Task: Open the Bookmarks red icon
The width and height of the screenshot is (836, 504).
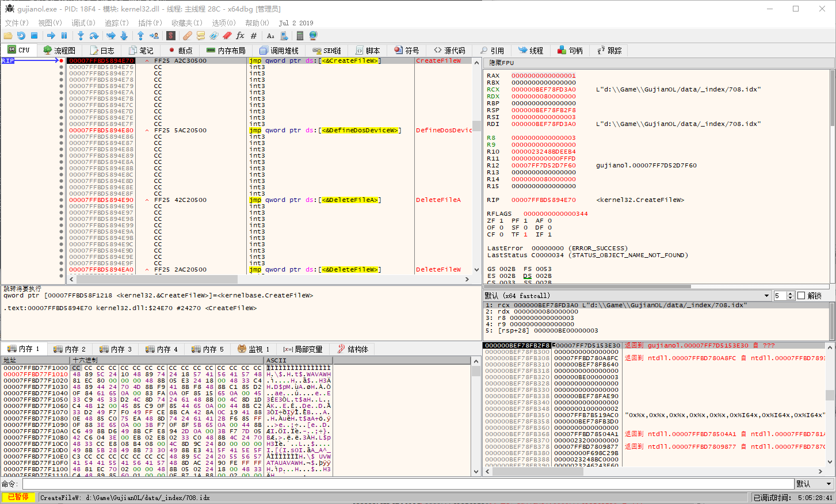Action: point(227,36)
